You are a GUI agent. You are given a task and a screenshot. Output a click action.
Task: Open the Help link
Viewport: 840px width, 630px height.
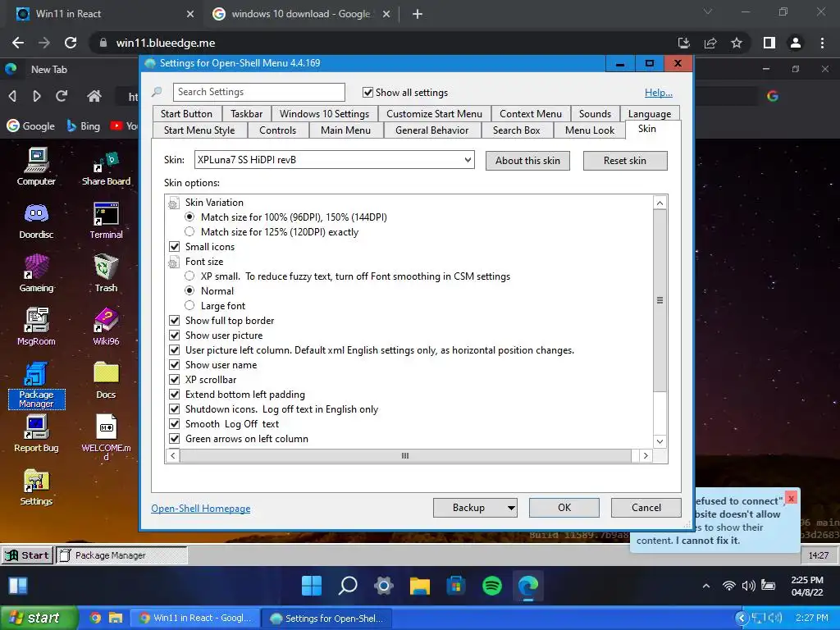point(659,93)
